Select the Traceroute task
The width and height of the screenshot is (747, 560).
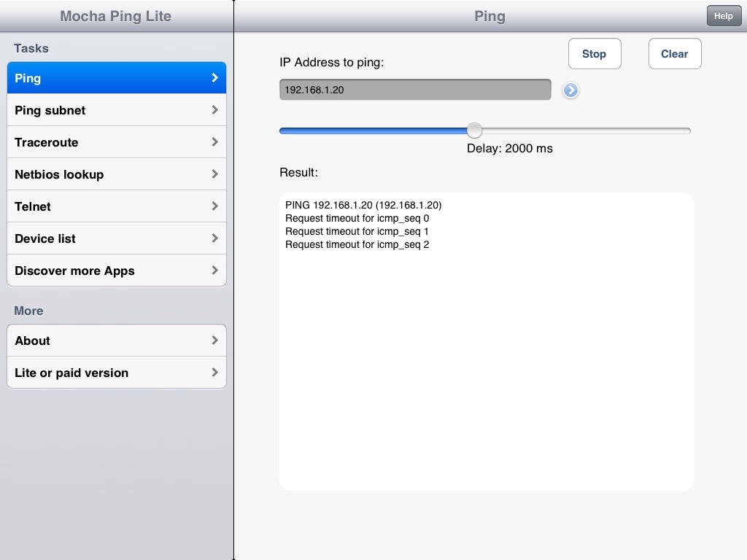tap(117, 142)
